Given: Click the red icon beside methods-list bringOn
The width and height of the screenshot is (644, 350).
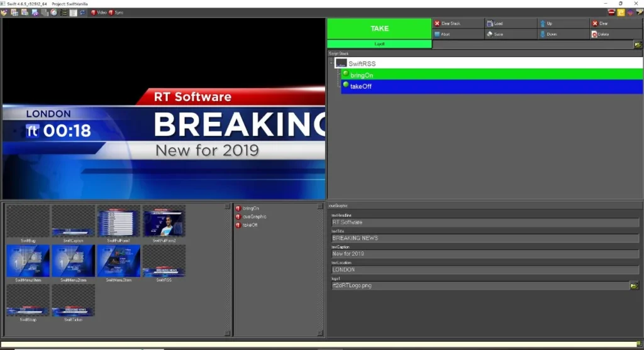Looking at the screenshot, I should pyautogui.click(x=238, y=209).
